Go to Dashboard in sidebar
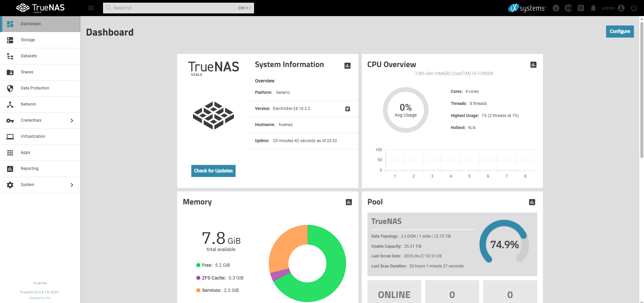644x303 pixels. tap(40, 24)
